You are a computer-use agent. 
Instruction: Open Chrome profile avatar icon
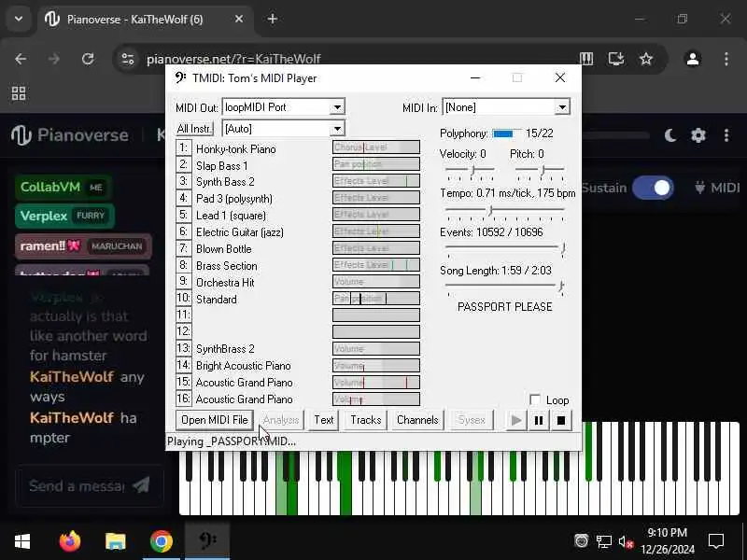click(692, 59)
